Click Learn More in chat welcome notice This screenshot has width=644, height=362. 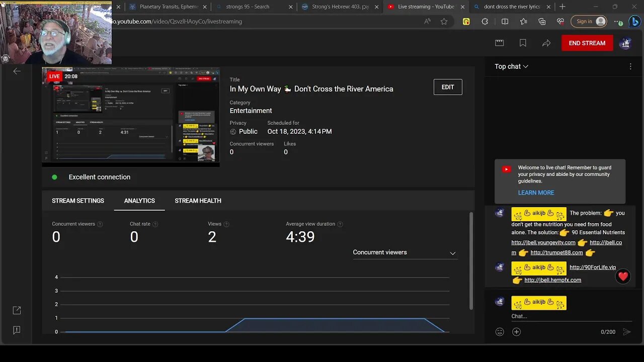coord(536,193)
